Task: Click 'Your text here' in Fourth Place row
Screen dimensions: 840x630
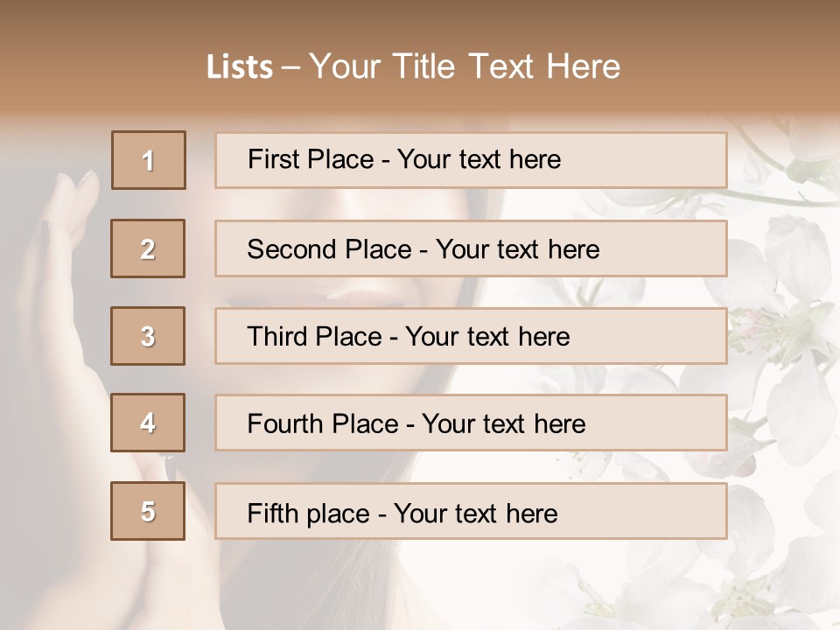Action: (504, 424)
